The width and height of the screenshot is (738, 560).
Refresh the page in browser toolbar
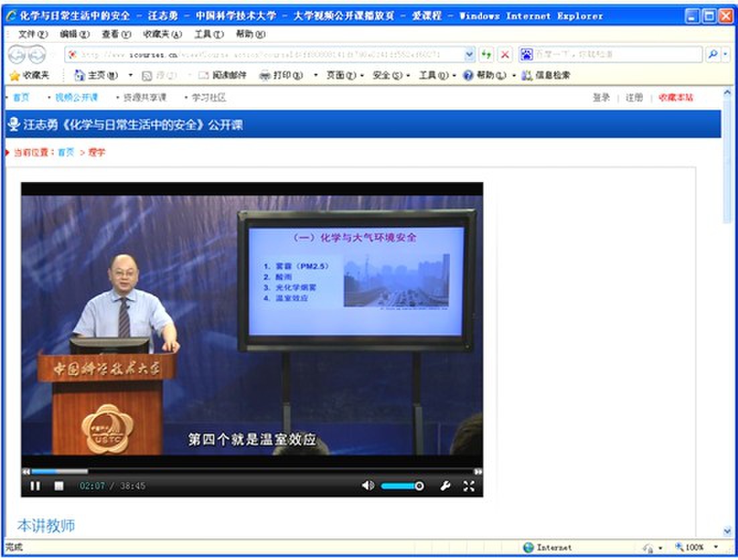point(486,54)
